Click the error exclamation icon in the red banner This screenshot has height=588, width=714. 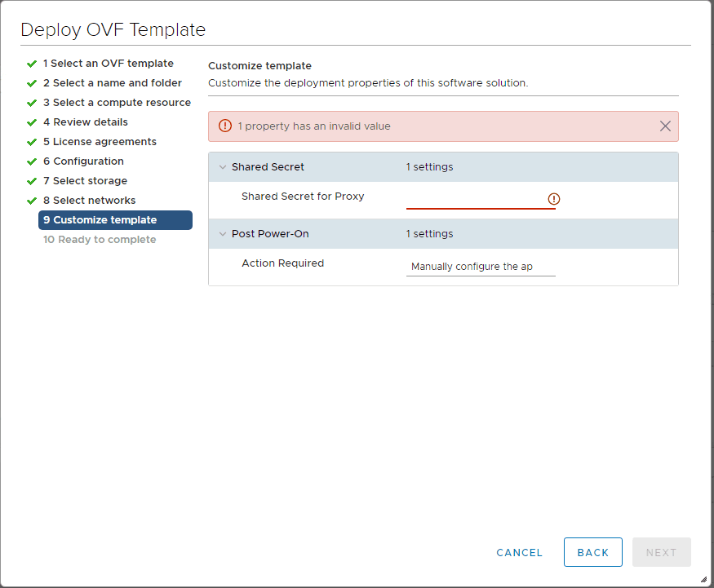pos(225,126)
